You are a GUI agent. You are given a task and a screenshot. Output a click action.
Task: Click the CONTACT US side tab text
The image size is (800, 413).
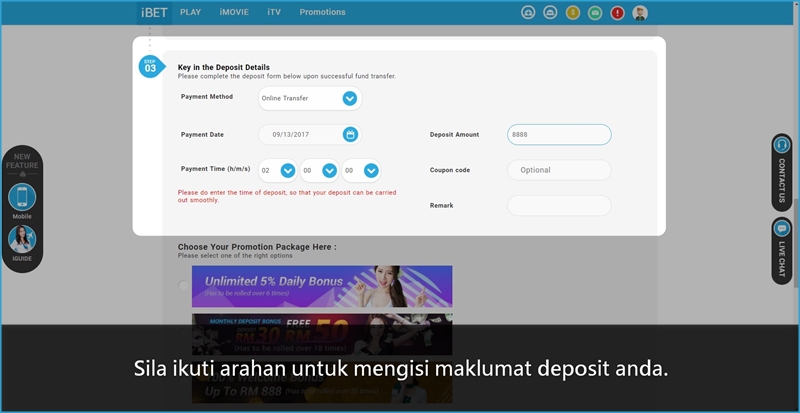coord(782,181)
